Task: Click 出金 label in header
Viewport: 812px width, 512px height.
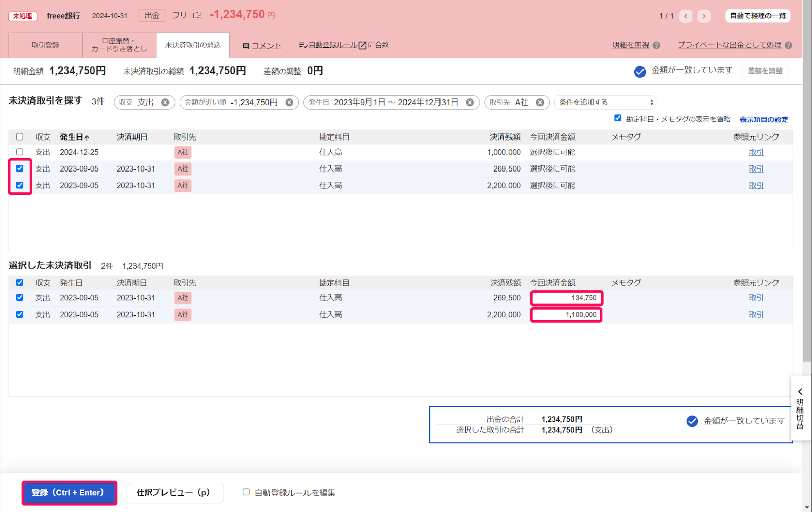Action: 152,16
